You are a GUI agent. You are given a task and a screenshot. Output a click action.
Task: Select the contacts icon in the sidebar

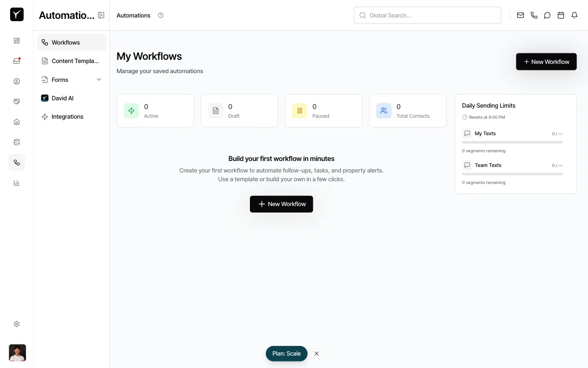(x=17, y=81)
